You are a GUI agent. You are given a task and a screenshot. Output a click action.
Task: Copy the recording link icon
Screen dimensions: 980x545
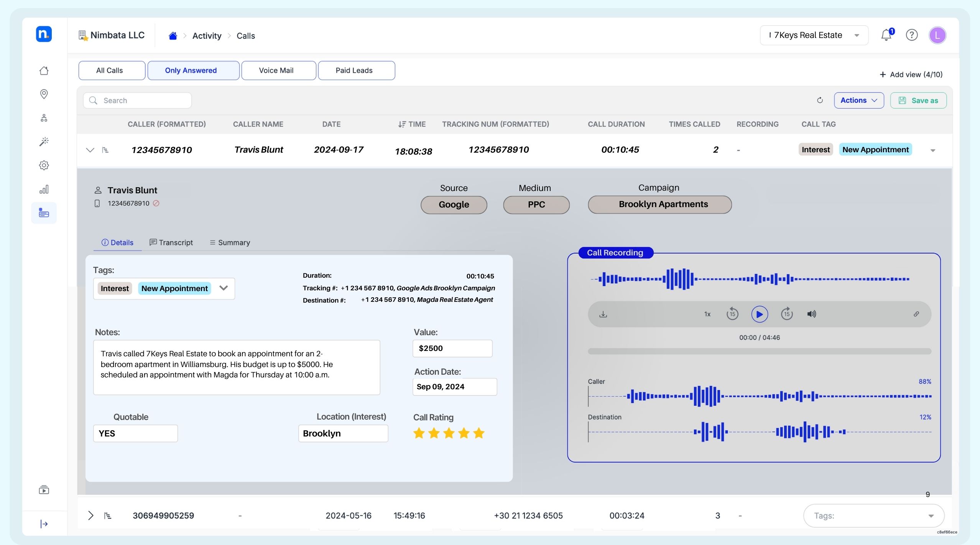(916, 314)
